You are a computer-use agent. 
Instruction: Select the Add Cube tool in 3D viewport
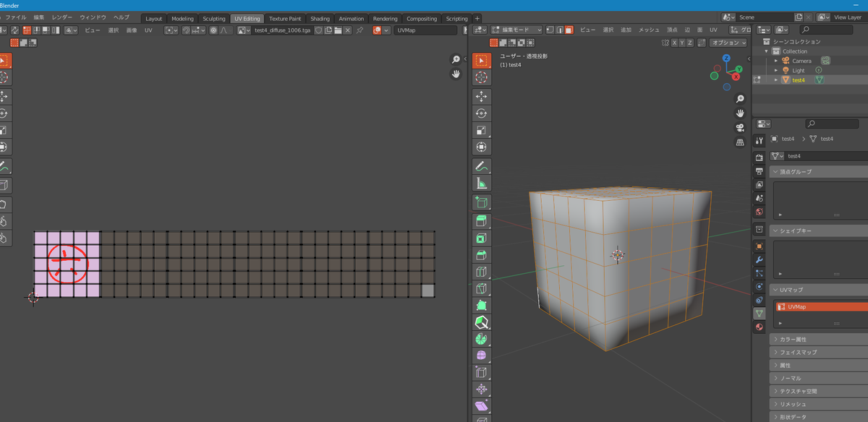[482, 203]
